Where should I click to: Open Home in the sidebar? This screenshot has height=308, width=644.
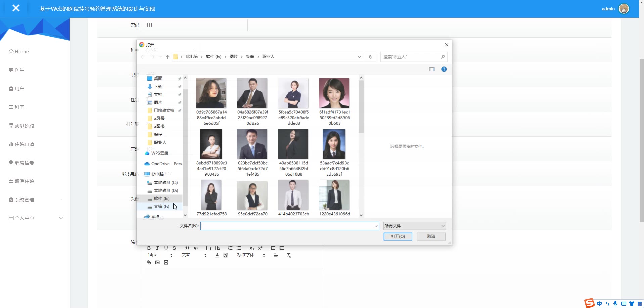tap(19, 52)
